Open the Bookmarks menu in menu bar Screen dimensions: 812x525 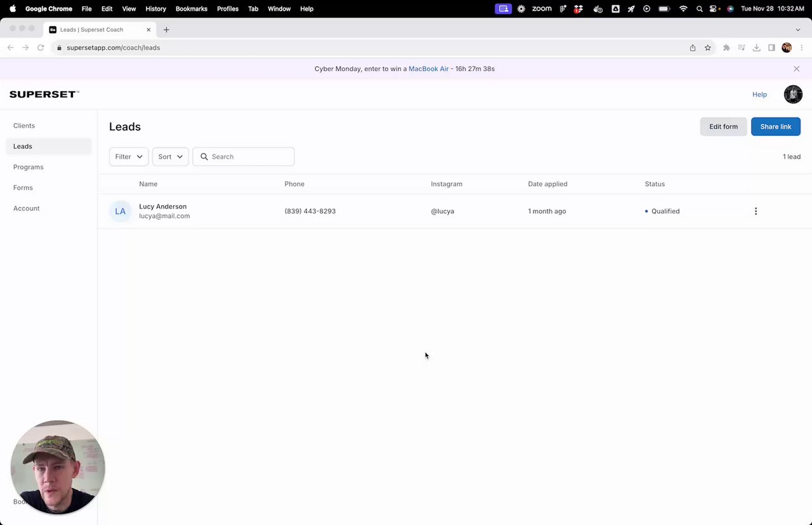191,9
